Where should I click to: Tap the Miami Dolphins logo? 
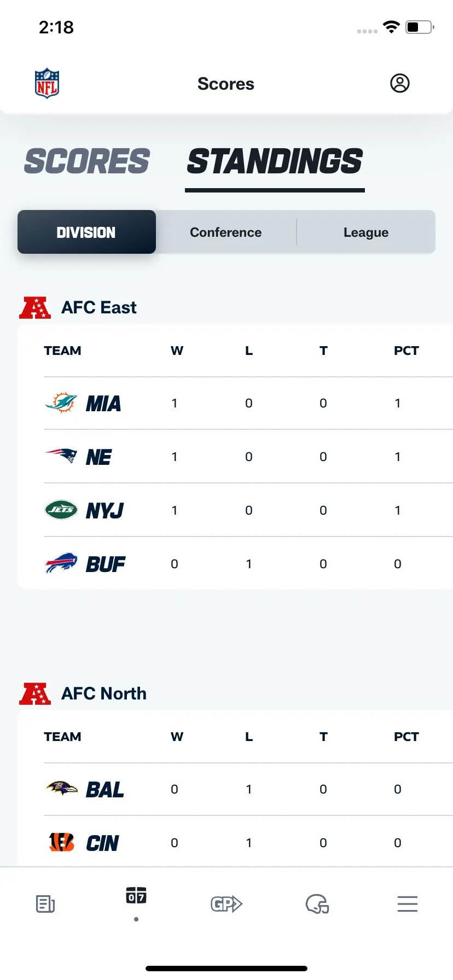(x=61, y=403)
